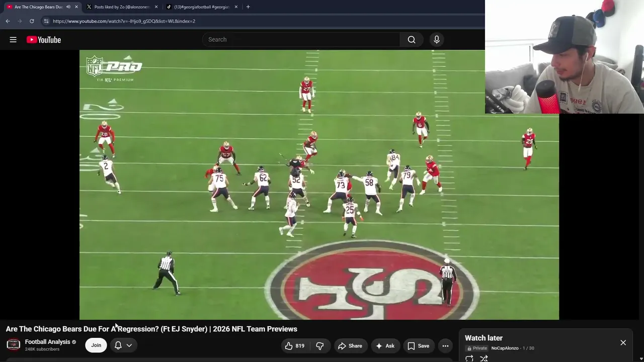Screen dimensions: 644x362
Task: Go back to the previous page
Action: click(x=8, y=21)
